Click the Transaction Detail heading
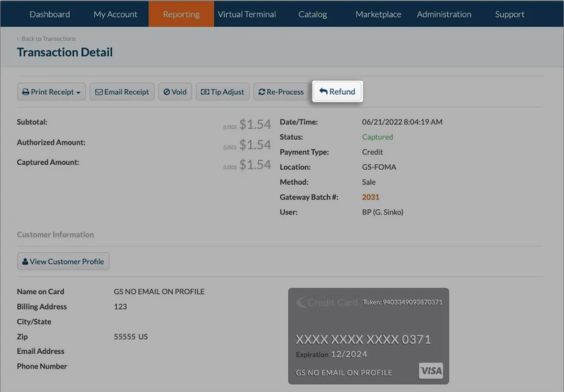Image resolution: width=564 pixels, height=392 pixels. pos(65,52)
